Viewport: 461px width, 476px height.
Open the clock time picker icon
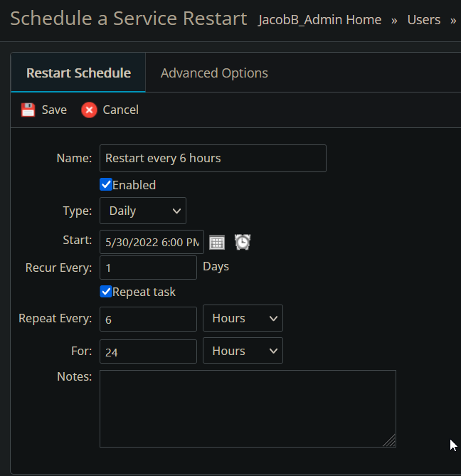243,242
